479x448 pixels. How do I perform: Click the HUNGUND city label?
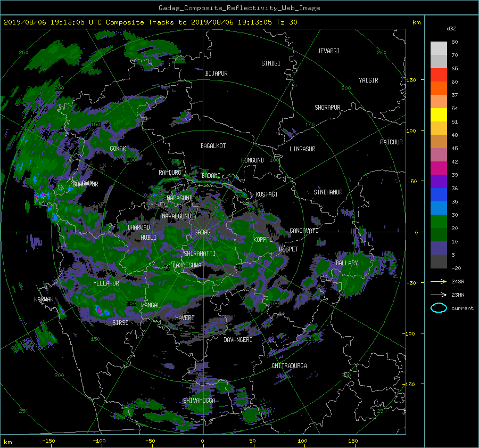252,160
